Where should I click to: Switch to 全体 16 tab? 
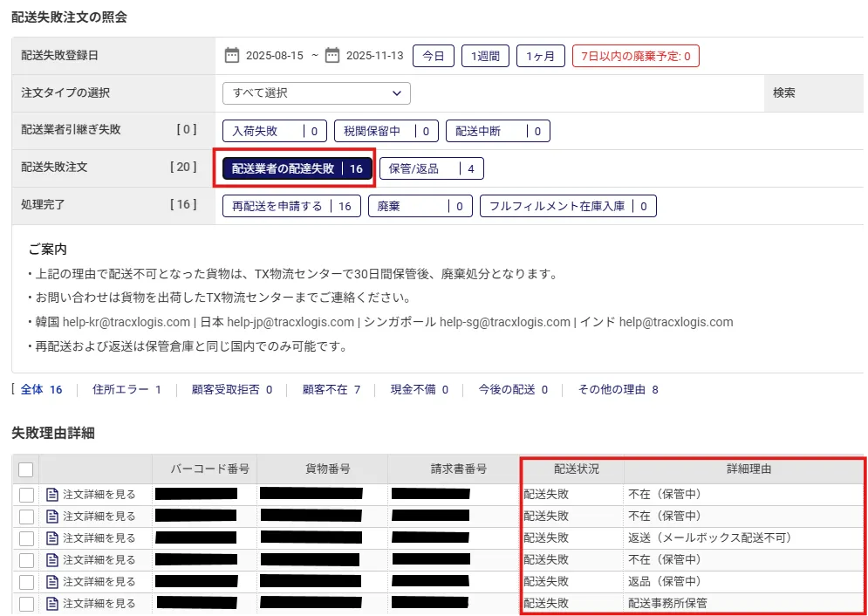coord(42,390)
